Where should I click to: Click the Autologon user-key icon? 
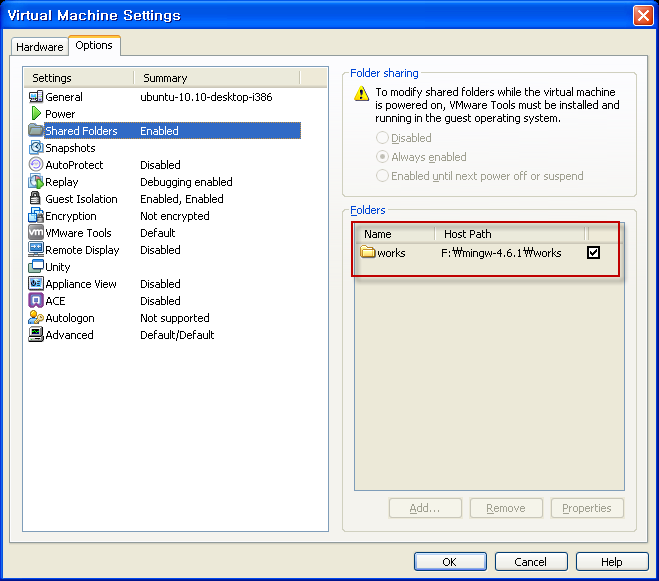(x=36, y=317)
